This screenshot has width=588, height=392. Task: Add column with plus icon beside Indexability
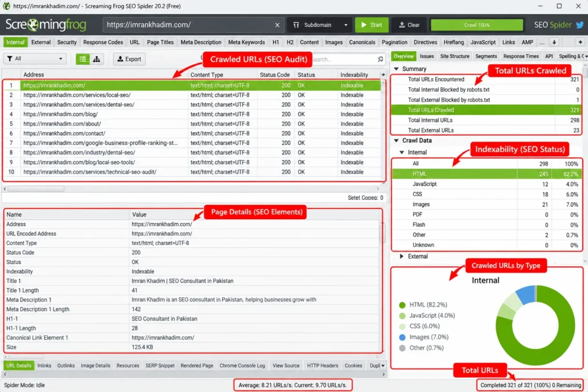[383, 75]
